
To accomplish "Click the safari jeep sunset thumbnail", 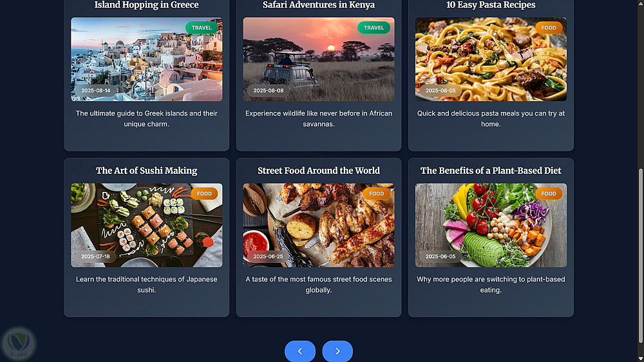I will point(319,59).
